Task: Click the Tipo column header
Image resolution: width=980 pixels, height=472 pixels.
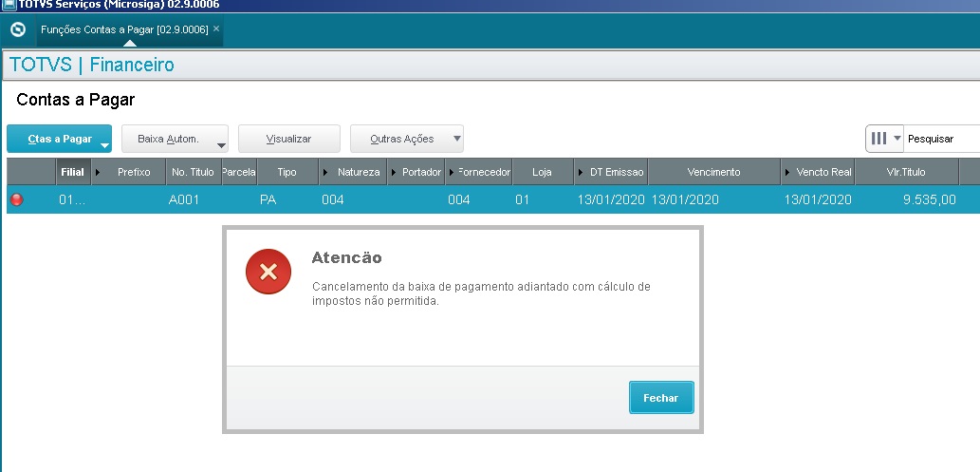Action: tap(287, 172)
